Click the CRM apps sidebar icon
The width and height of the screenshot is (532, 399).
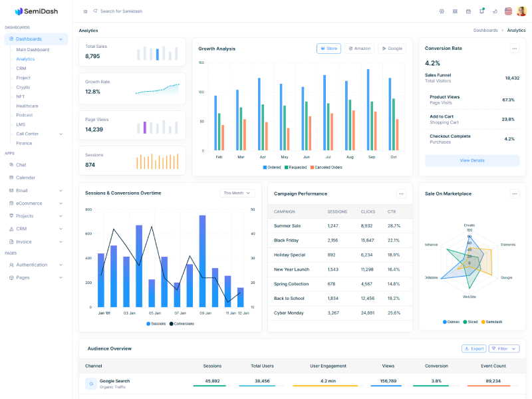(11, 229)
